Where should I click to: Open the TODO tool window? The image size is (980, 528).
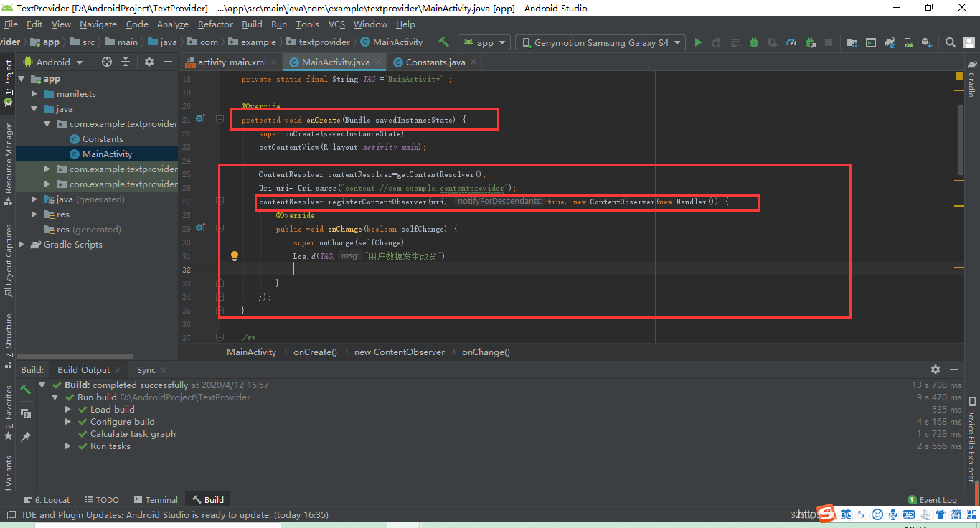pos(101,500)
